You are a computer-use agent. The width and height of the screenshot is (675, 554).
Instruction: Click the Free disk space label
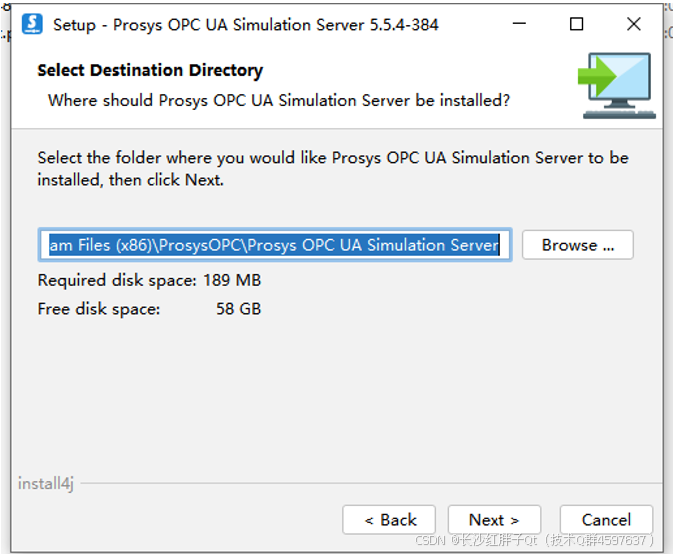(99, 309)
